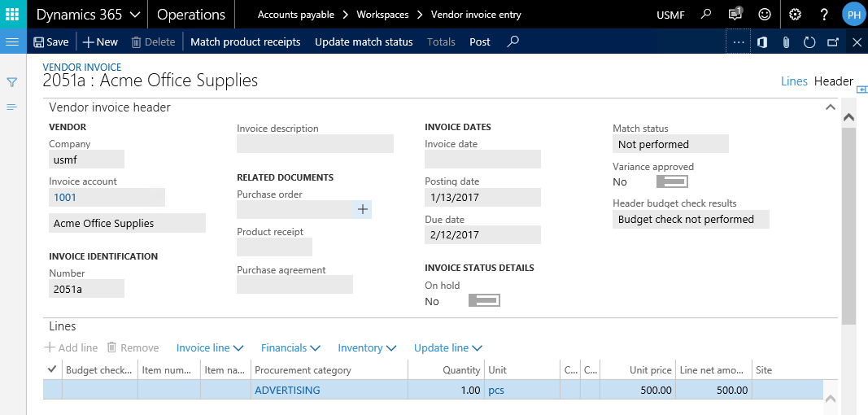Open the settings gear icon

pos(796,15)
